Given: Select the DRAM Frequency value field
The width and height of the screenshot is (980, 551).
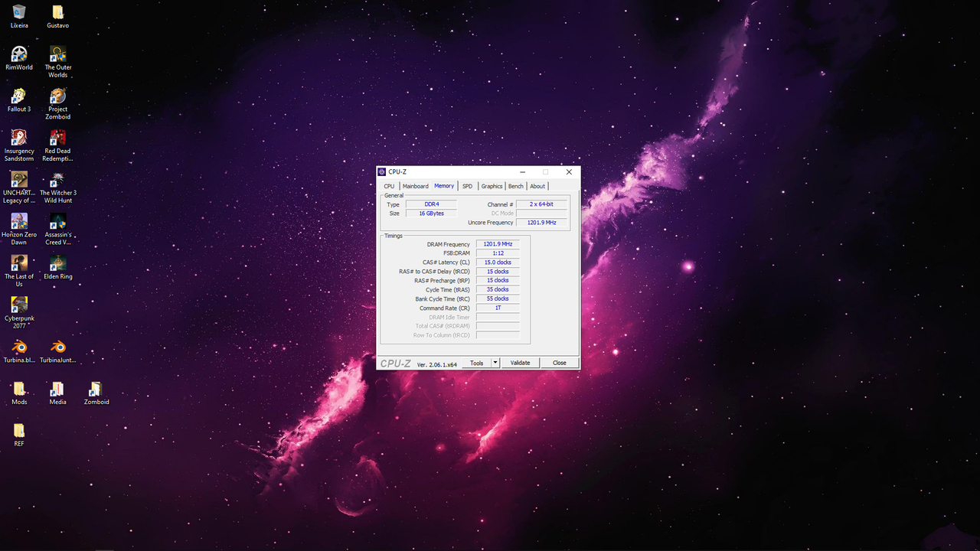Looking at the screenshot, I should coord(497,243).
